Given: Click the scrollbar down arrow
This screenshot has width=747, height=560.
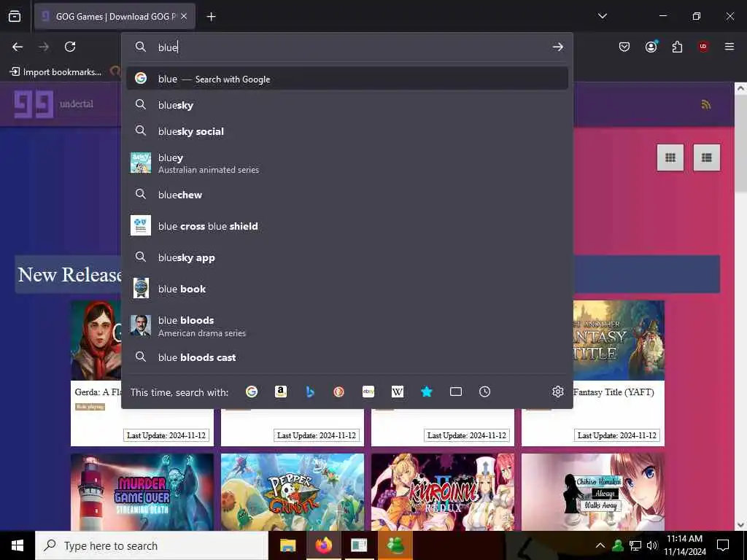Looking at the screenshot, I should point(740,525).
